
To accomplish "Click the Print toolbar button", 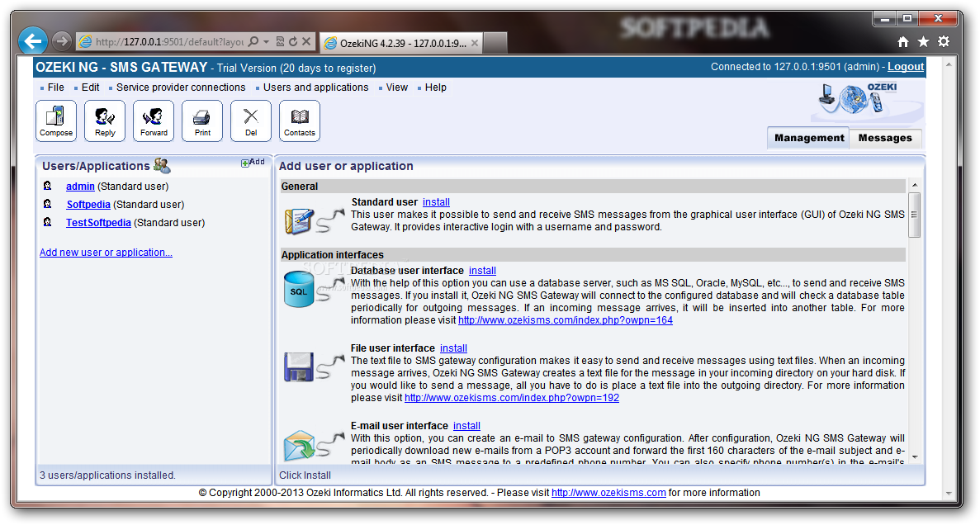I will pyautogui.click(x=202, y=121).
